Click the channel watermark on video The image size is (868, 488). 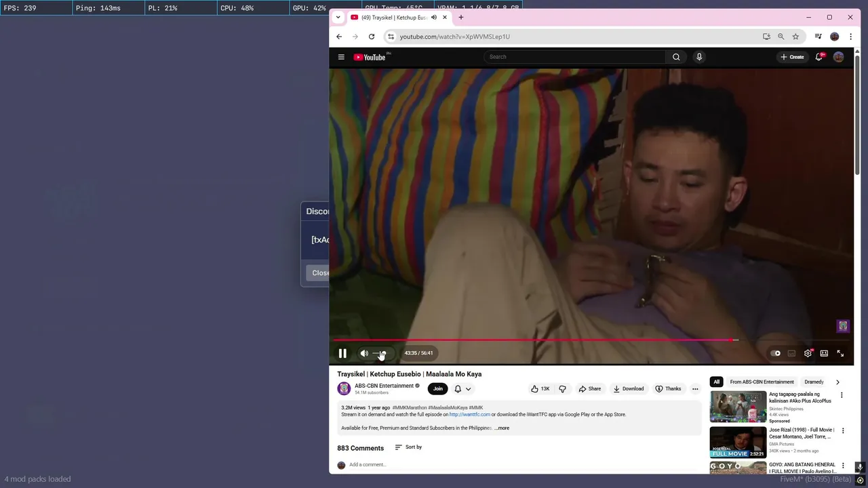843,327
